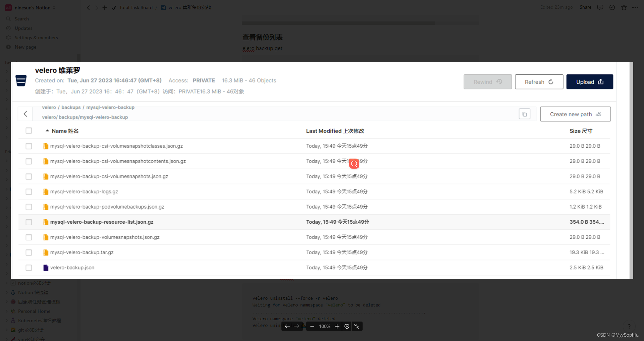The image size is (644, 341).
Task: Check the box for mysql-velero-backup-volumesnapshots.json.gz
Action: [x=29, y=237]
